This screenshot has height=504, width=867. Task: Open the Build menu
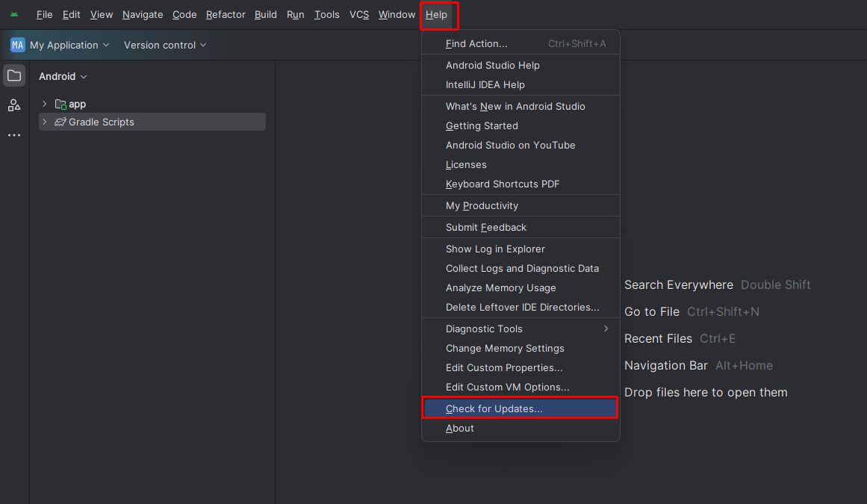(265, 14)
